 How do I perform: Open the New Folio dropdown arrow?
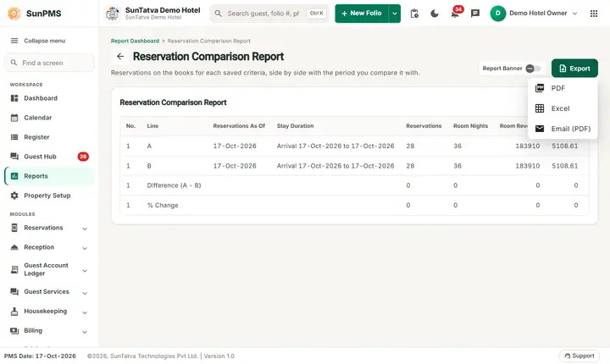395,14
